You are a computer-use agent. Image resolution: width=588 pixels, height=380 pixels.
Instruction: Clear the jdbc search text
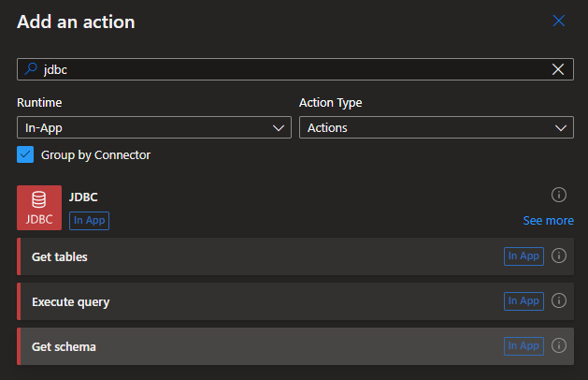point(559,69)
